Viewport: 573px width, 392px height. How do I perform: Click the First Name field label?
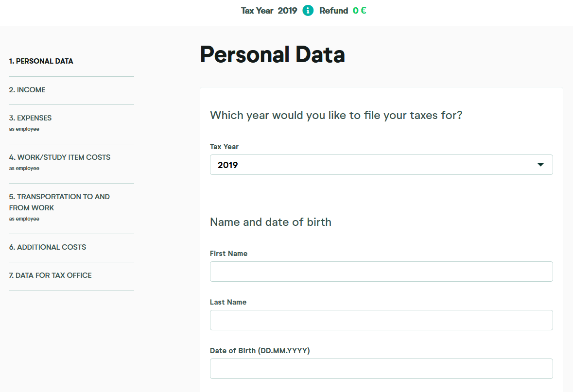click(228, 254)
